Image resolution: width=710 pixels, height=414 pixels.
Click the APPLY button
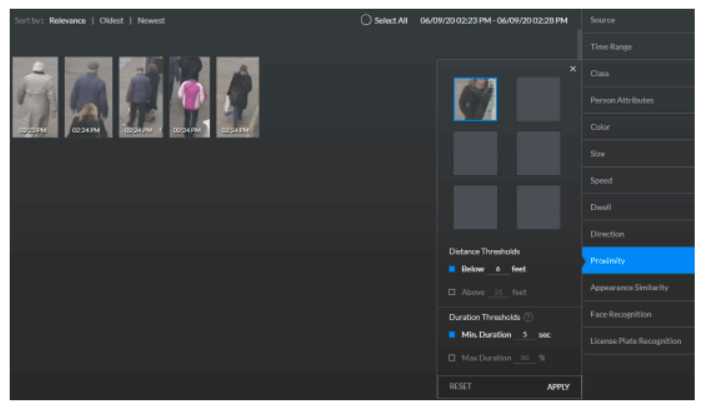[x=558, y=386]
